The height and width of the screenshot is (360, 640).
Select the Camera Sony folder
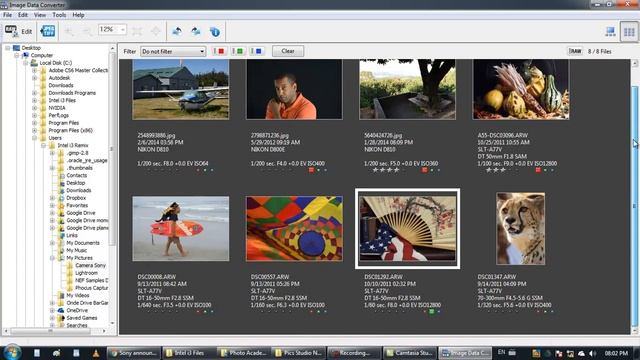click(90, 265)
